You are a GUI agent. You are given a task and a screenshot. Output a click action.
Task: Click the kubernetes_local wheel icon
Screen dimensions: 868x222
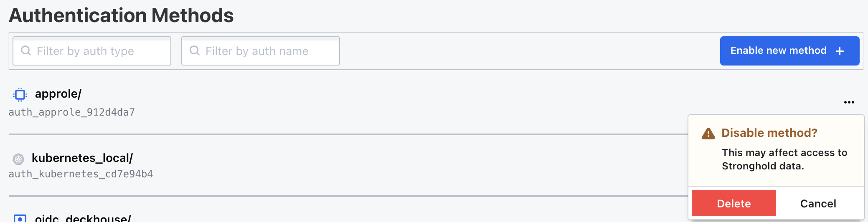pyautogui.click(x=18, y=159)
